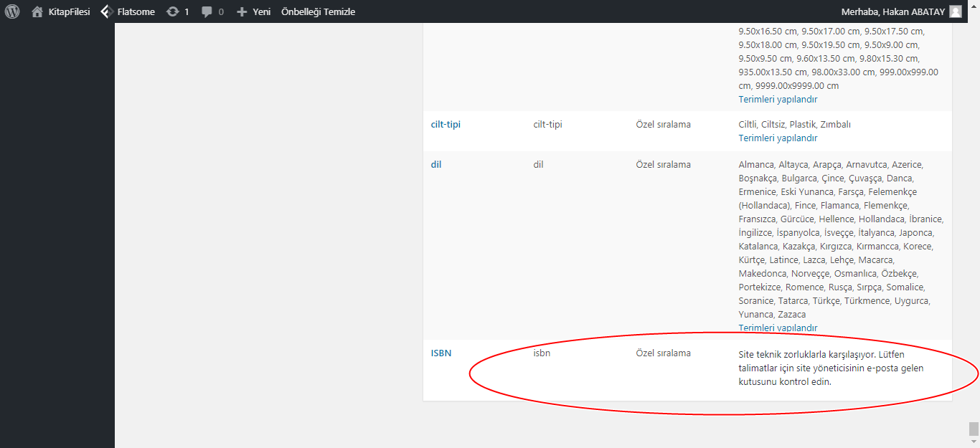
Task: Open pending updates count 1
Action: tap(187, 11)
